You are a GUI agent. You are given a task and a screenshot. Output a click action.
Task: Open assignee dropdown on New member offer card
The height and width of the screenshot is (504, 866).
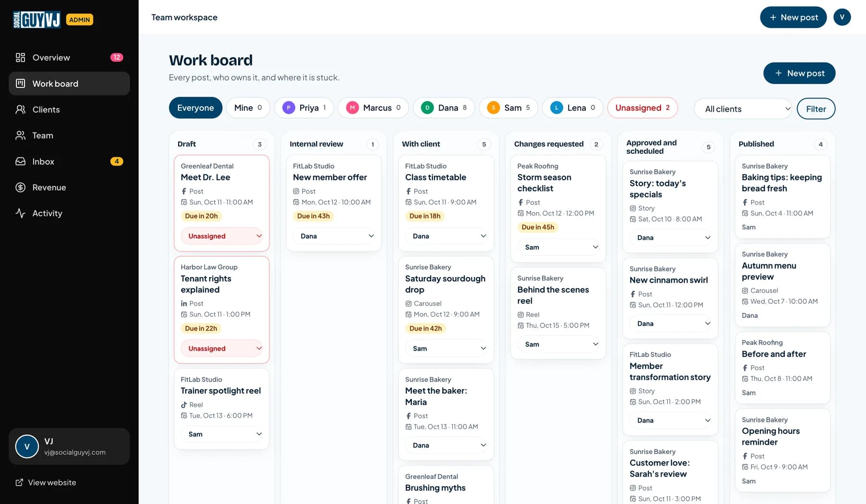(x=334, y=236)
